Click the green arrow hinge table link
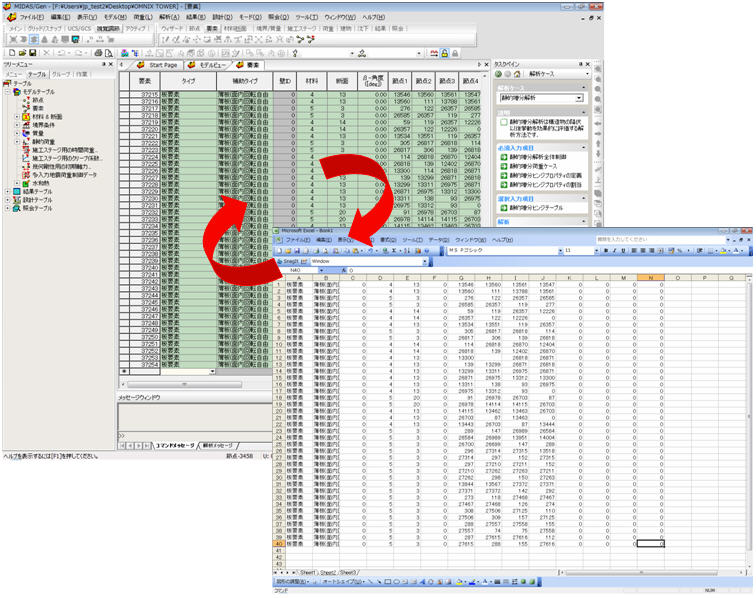This screenshot has width=756, height=598. pyautogui.click(x=503, y=208)
